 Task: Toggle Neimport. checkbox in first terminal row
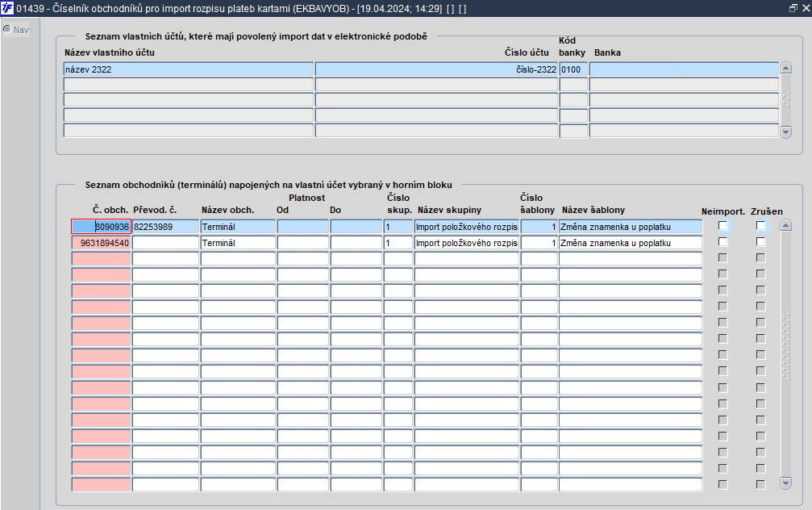pyautogui.click(x=723, y=226)
